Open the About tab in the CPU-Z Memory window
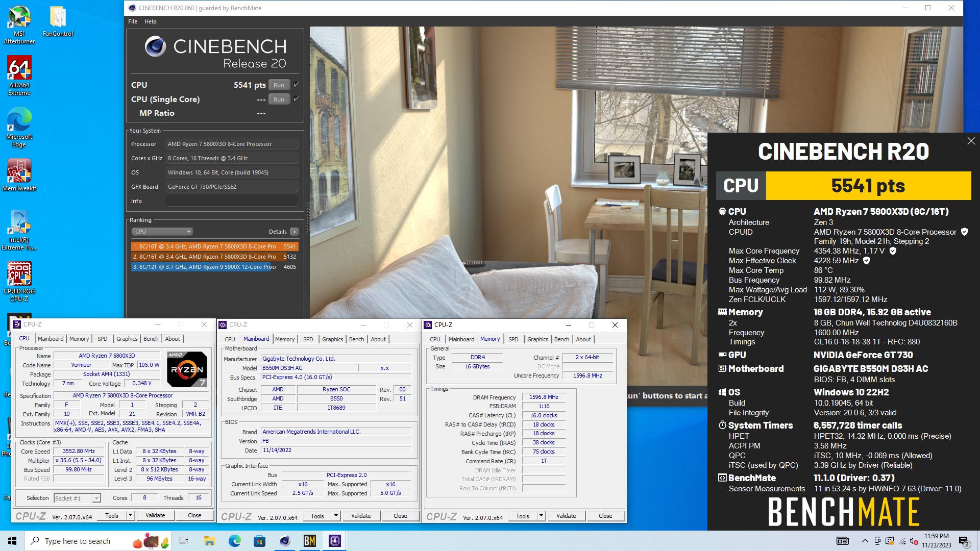This screenshot has height=551, width=980. coord(583,339)
